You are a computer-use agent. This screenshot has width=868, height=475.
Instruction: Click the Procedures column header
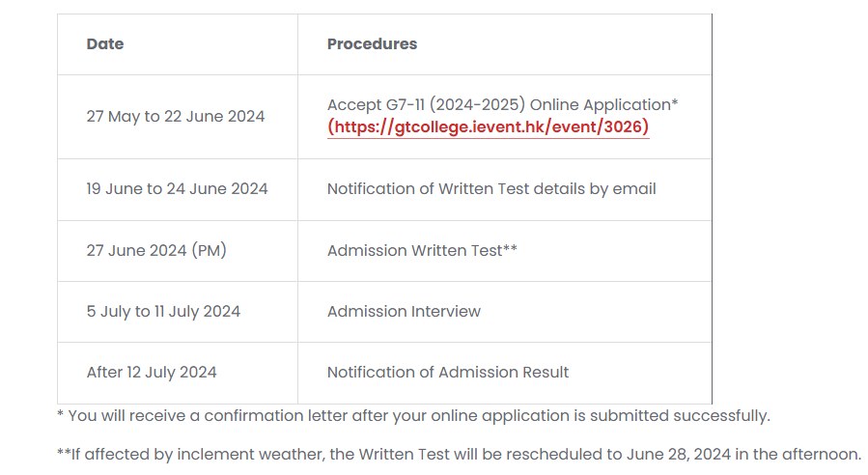click(372, 43)
